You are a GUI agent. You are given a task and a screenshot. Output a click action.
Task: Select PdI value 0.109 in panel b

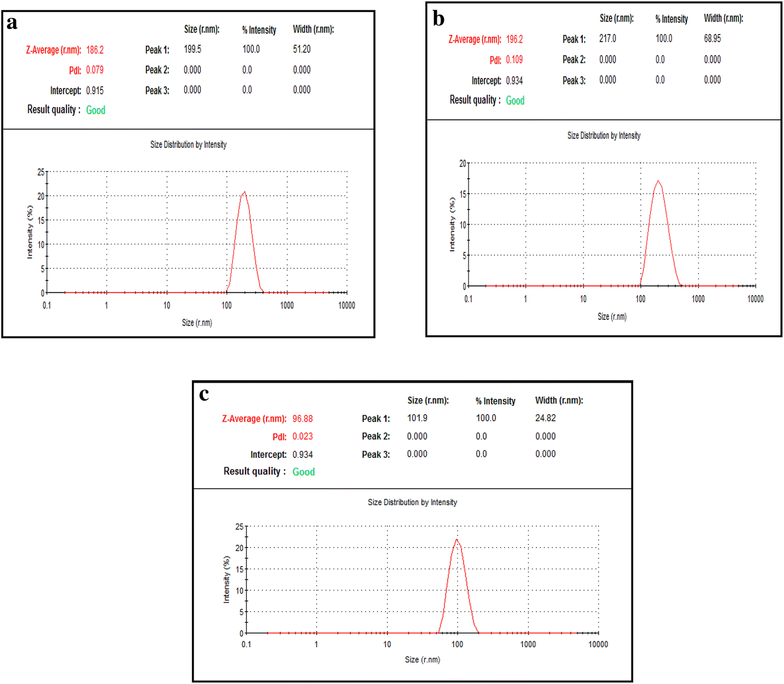pos(515,60)
